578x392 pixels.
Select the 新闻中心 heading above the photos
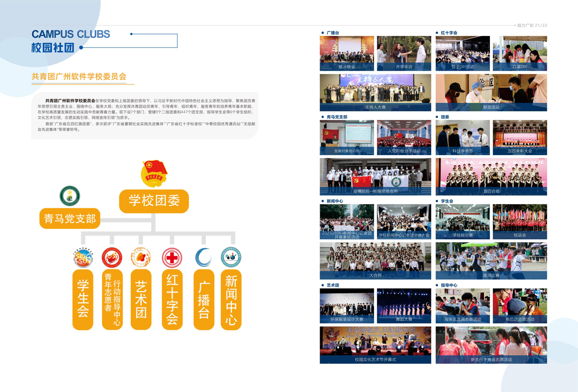[x=335, y=201]
